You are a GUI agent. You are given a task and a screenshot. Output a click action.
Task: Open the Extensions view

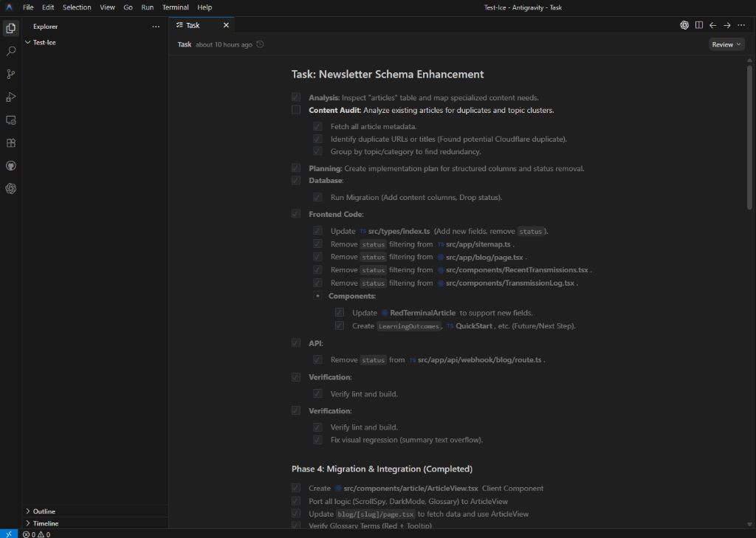coord(11,142)
